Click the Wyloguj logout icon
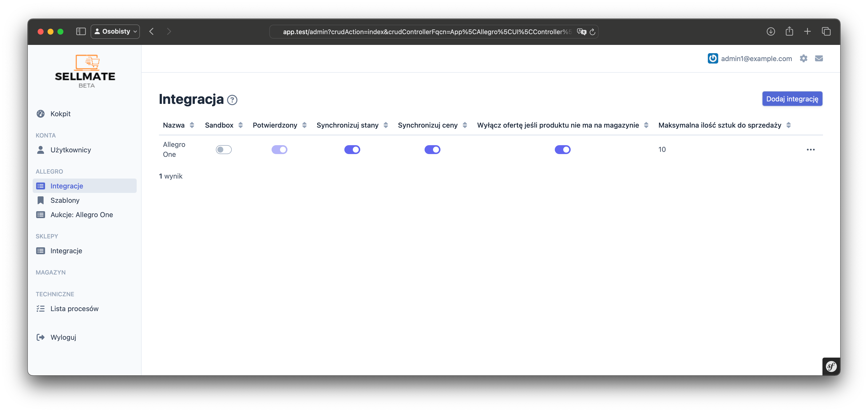Screen dimensions: 868x412 click(40, 337)
